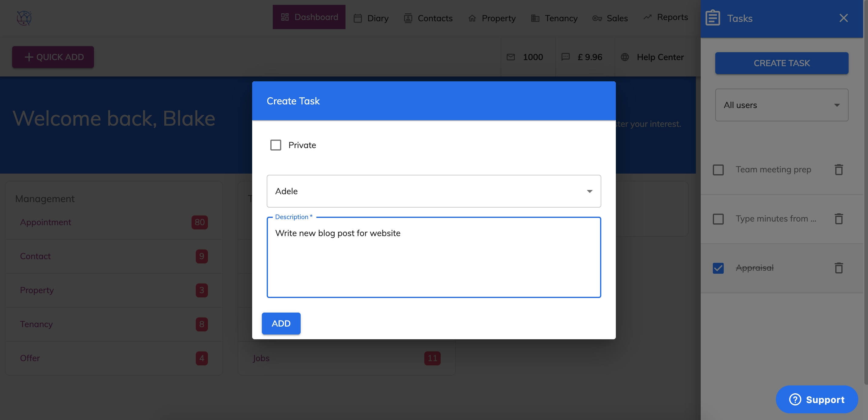This screenshot has width=868, height=420.
Task: Click the ADD button in the dialog
Action: pyautogui.click(x=281, y=323)
